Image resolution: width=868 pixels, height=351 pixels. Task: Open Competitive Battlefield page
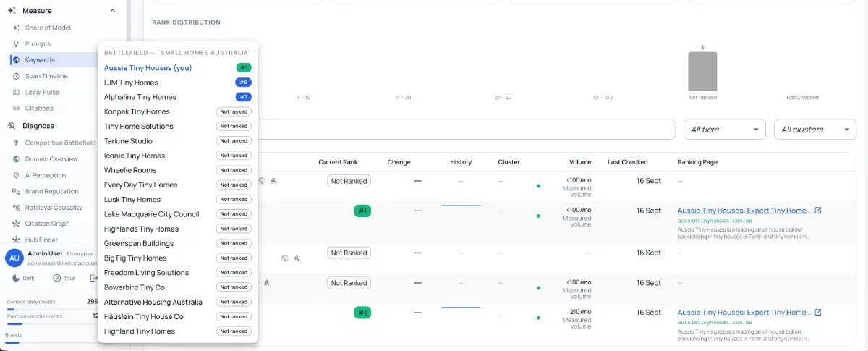60,143
